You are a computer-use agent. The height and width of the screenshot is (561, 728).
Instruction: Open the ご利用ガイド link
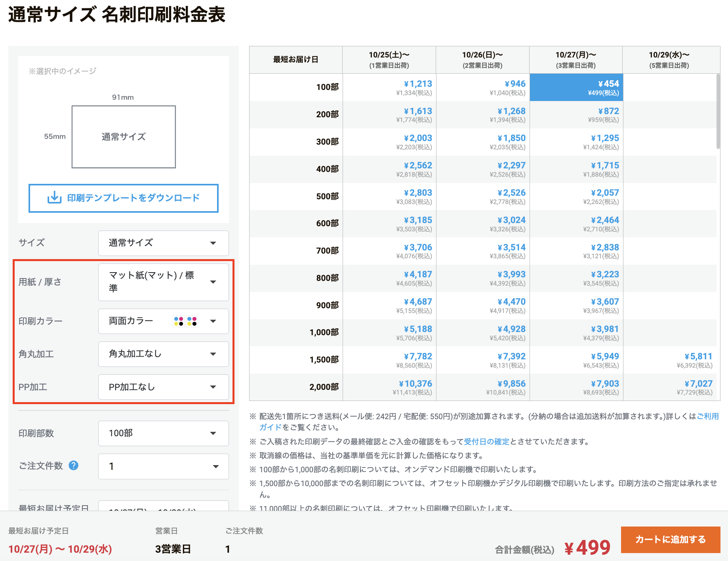(x=707, y=416)
